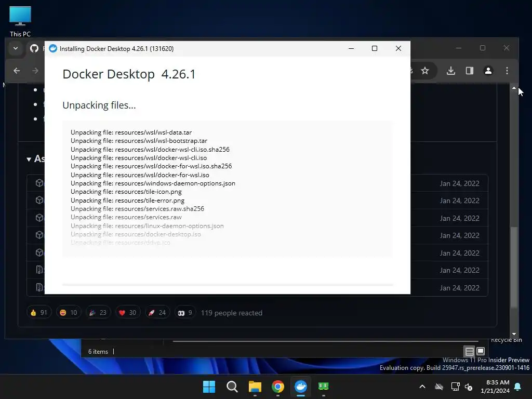Click the line mentioning docker-for-wsl.iso.sha256
532x399 pixels.
point(151,166)
